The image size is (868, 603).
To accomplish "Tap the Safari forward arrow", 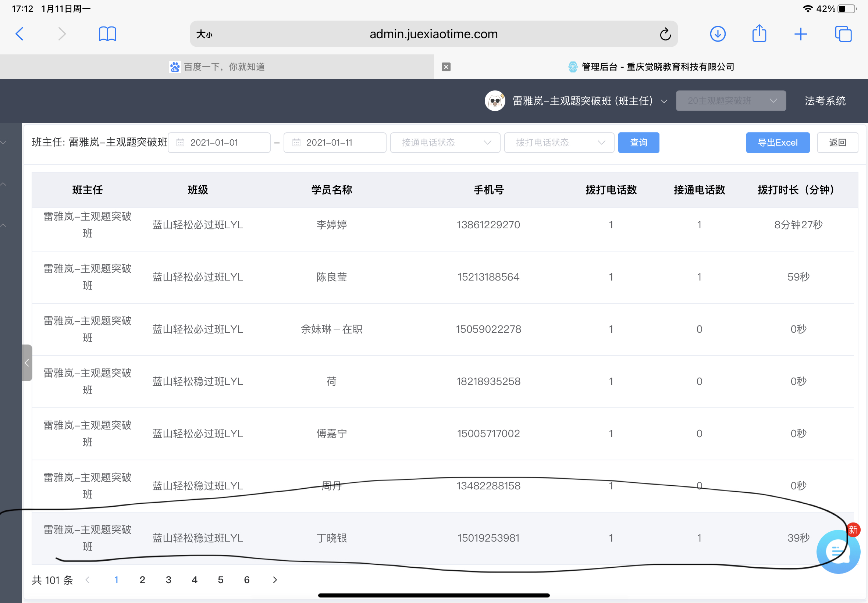I will 62,34.
